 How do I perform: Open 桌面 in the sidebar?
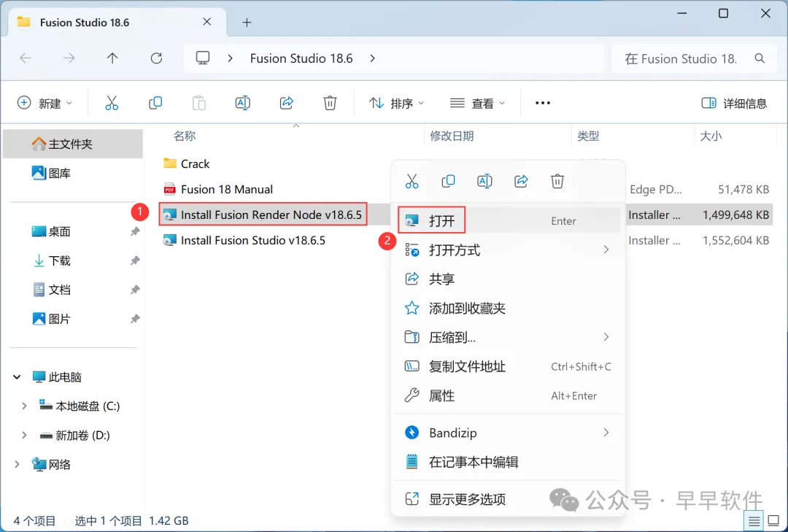51,231
